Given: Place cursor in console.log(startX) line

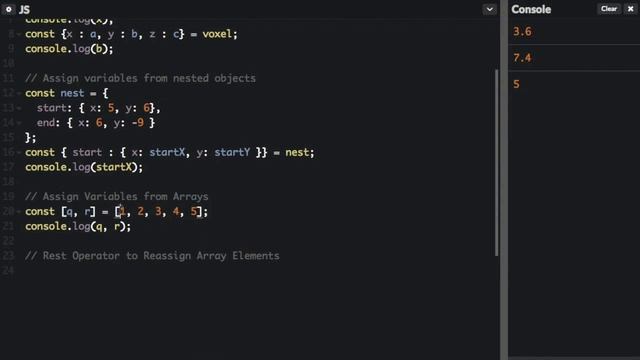Looking at the screenshot, I should click(84, 167).
